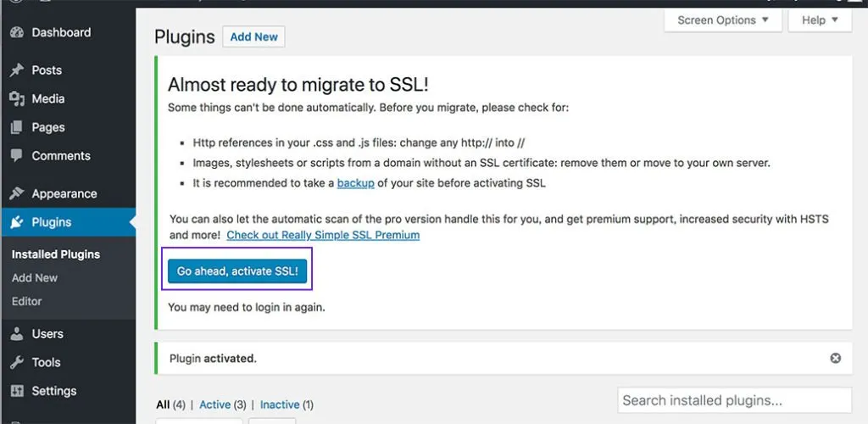Show All plugins filter
This screenshot has width=868, height=424.
coord(163,404)
